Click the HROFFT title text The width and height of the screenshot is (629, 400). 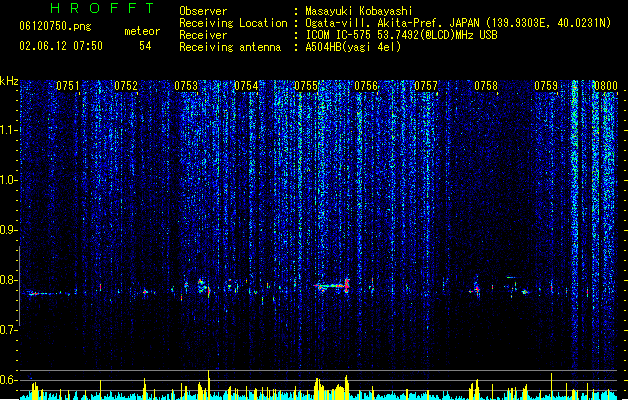(102, 8)
